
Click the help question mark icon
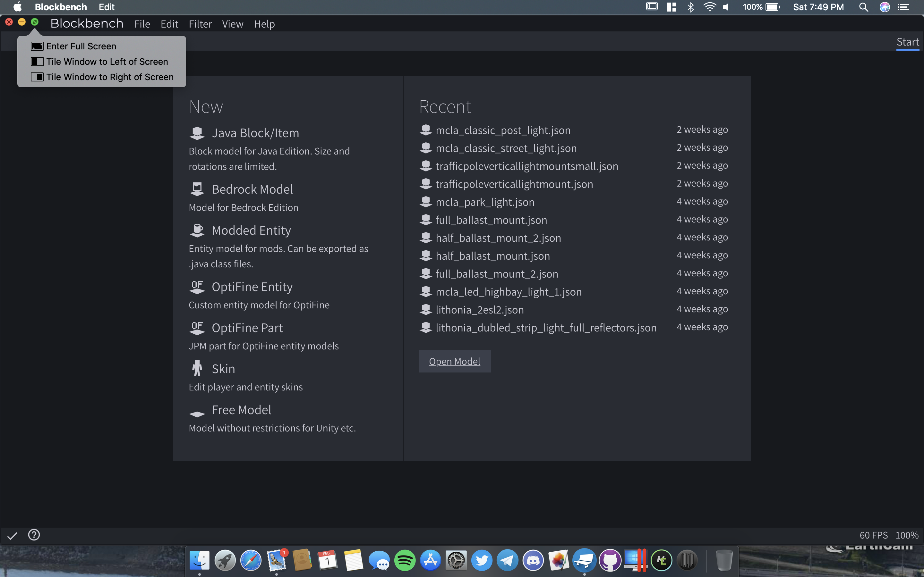(x=34, y=535)
